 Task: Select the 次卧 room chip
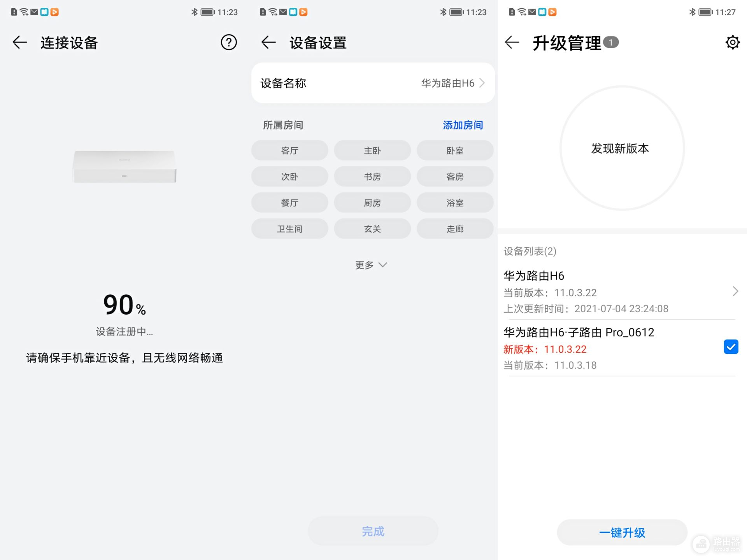pos(289,177)
